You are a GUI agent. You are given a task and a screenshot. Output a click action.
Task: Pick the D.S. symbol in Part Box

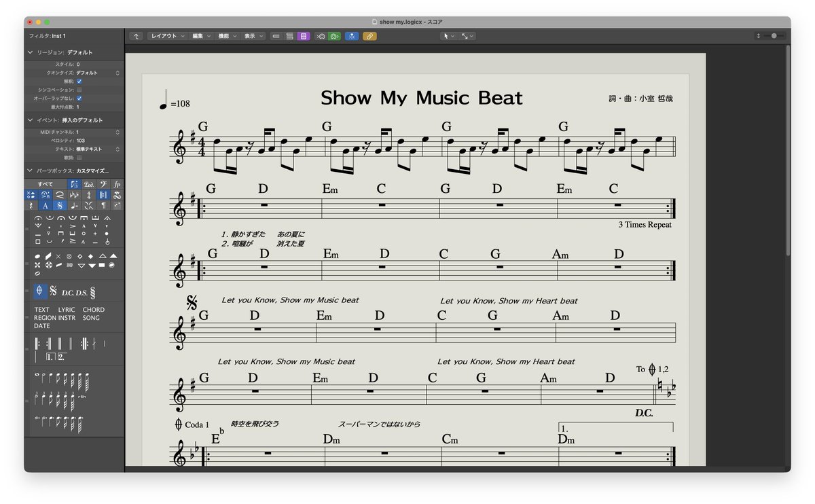coord(81,293)
